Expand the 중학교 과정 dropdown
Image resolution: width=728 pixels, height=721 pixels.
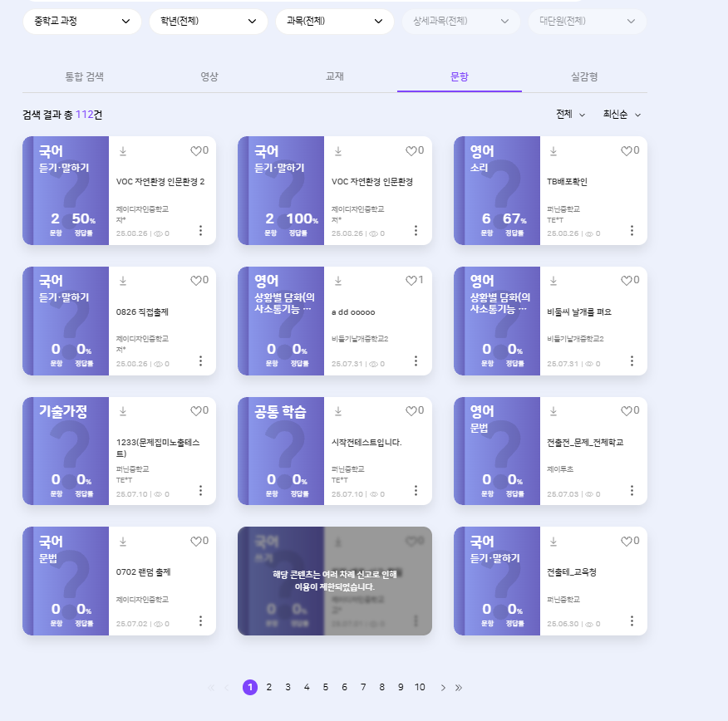click(81, 21)
